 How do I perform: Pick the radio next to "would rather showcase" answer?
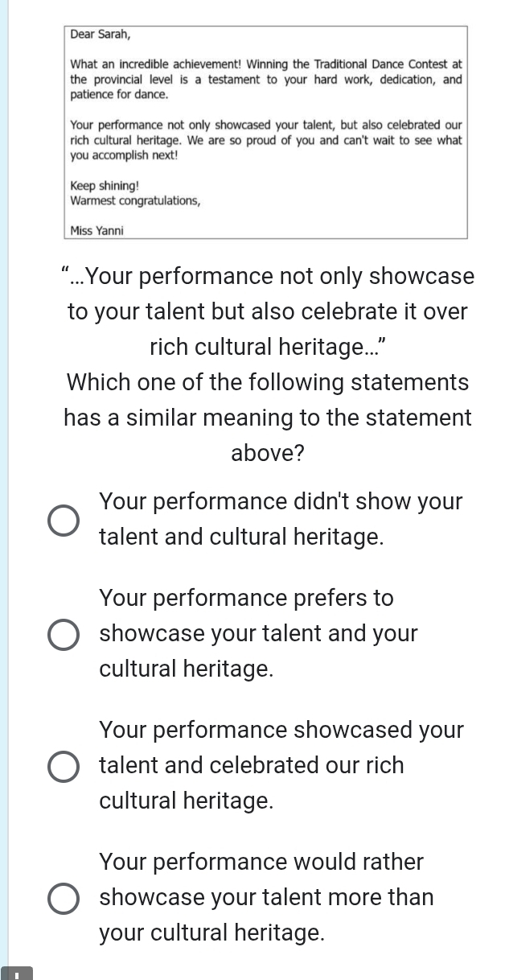point(64,898)
